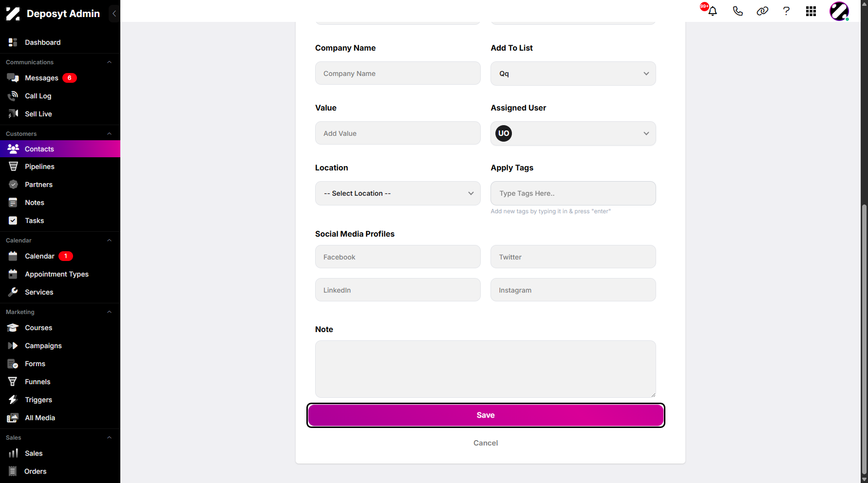
Task: Click the Triggers lightning bolt icon
Action: coord(13,400)
